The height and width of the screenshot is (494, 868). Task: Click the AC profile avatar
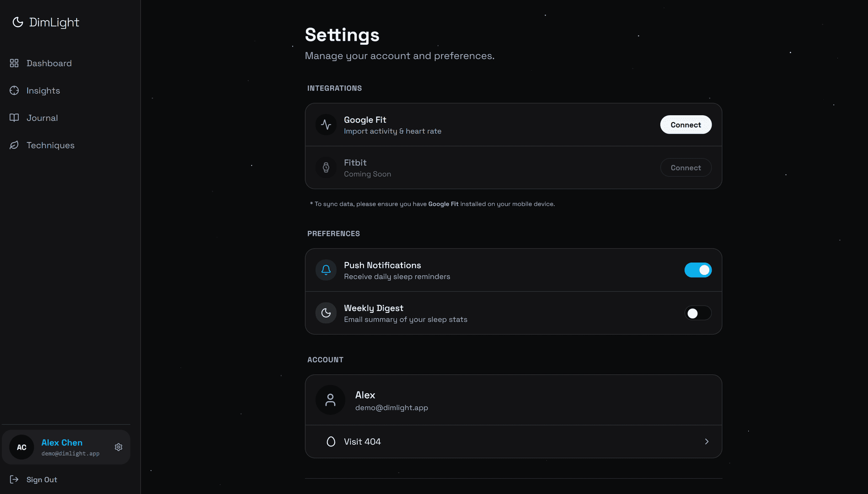click(x=21, y=447)
